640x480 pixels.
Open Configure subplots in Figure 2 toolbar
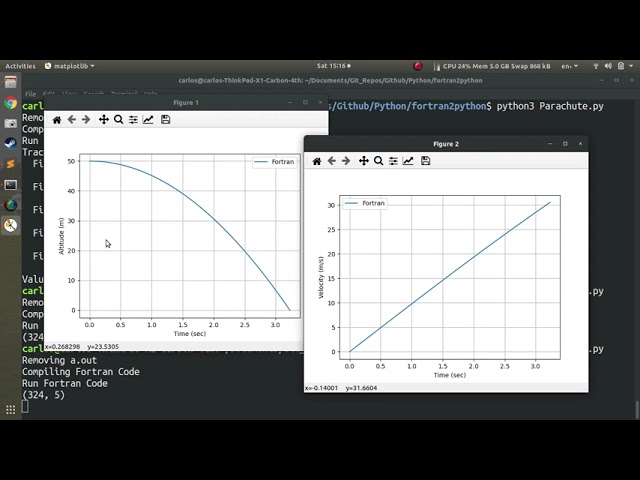393,161
